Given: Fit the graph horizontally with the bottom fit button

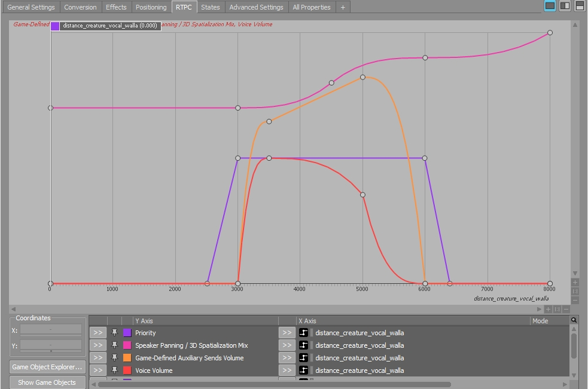Looking at the screenshot, I should (x=557, y=309).
